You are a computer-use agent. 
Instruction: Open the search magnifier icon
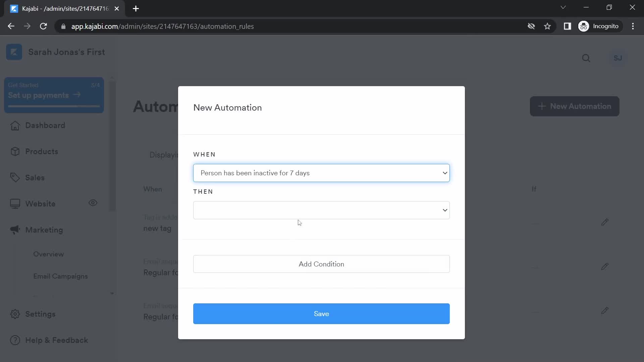coord(586,58)
